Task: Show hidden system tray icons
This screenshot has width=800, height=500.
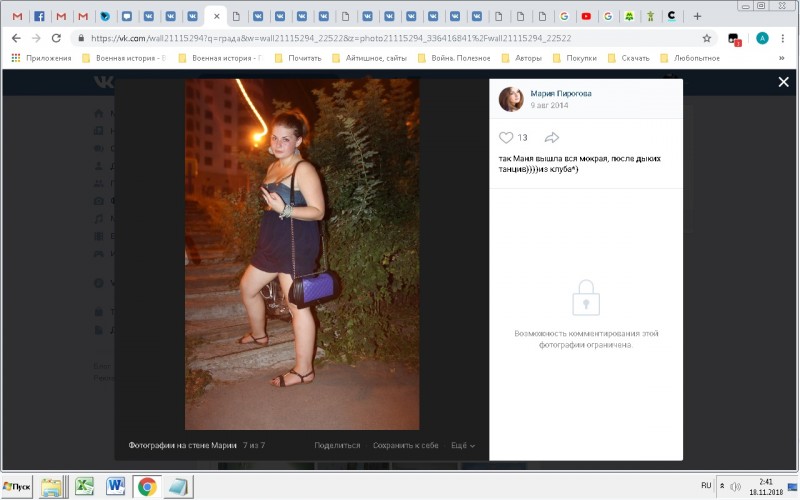Action: click(x=723, y=486)
